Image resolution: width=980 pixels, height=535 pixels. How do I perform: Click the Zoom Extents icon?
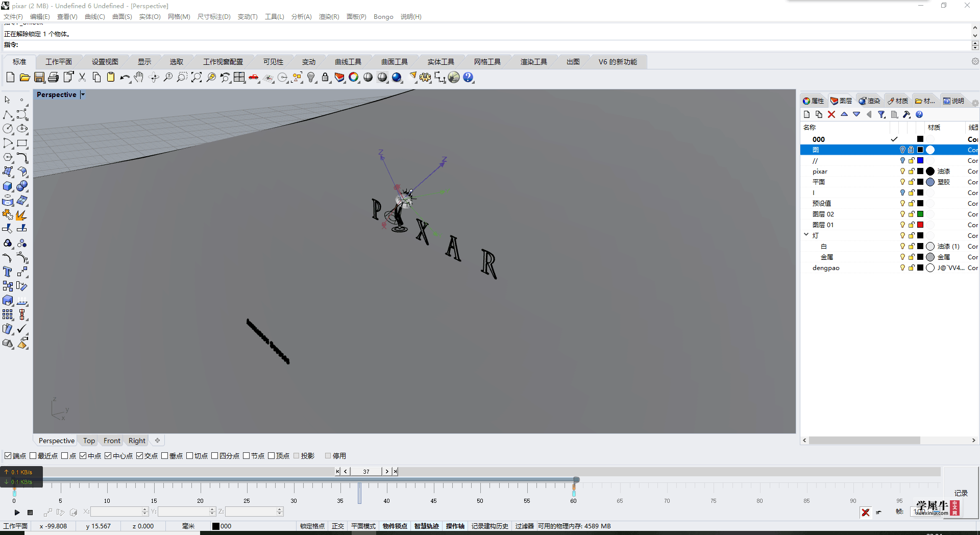coord(197,77)
